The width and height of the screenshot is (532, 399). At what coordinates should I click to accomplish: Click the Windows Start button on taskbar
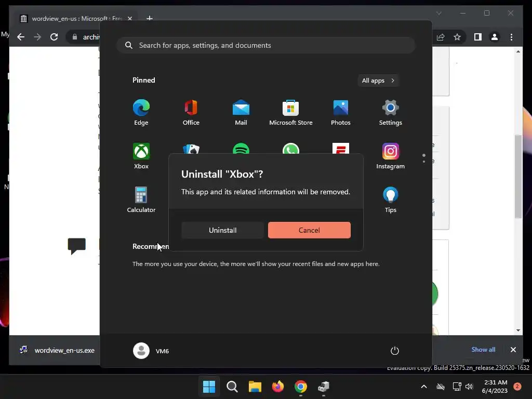[x=209, y=387]
